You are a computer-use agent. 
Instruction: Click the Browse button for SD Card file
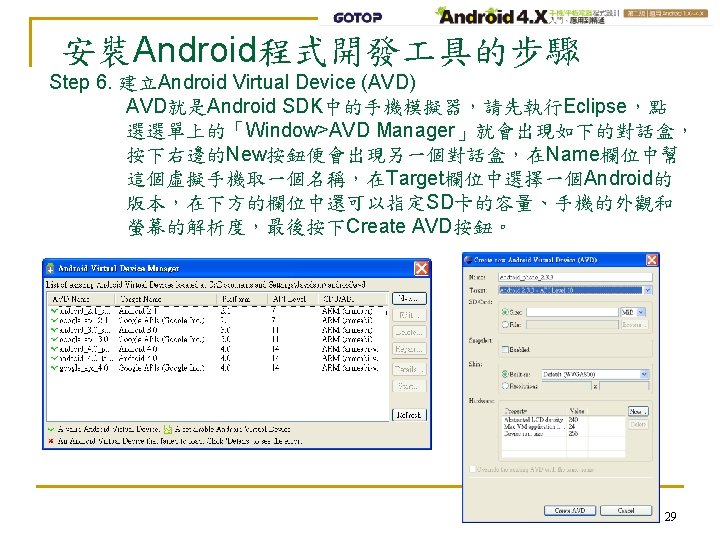point(635,325)
